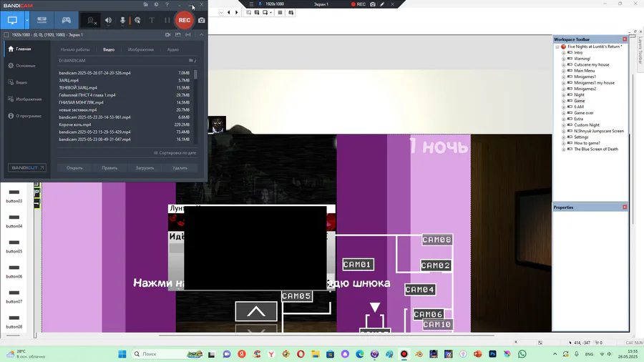The height and width of the screenshot is (362, 644).
Task: Open the Главная sidebar section
Action: (x=25, y=49)
